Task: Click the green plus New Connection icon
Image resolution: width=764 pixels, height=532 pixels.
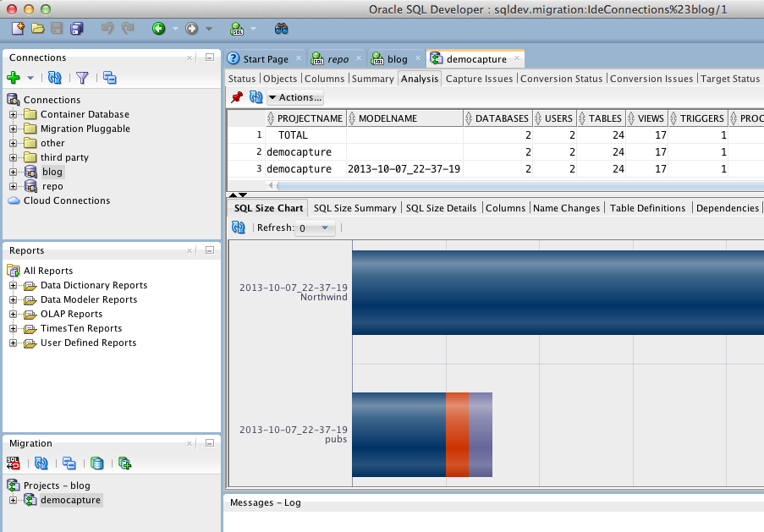Action: [x=14, y=78]
